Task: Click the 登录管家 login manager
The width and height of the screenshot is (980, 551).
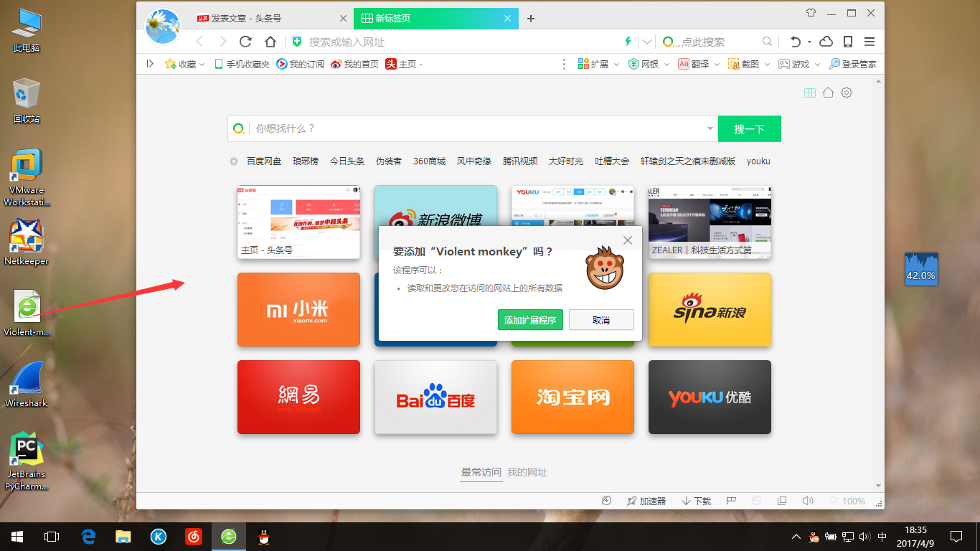Action: point(852,64)
